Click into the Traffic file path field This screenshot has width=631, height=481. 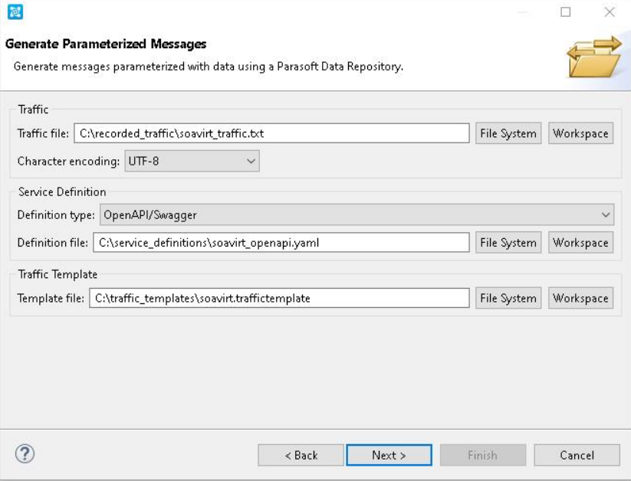pyautogui.click(x=272, y=133)
